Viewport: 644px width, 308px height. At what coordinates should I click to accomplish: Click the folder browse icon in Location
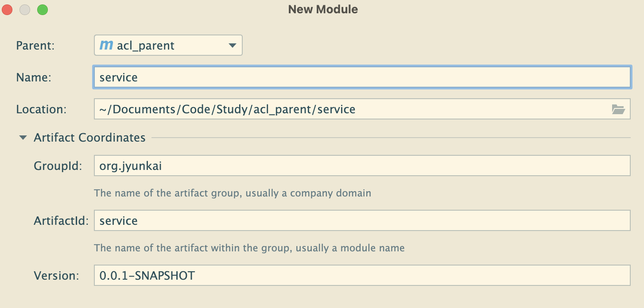click(x=618, y=109)
